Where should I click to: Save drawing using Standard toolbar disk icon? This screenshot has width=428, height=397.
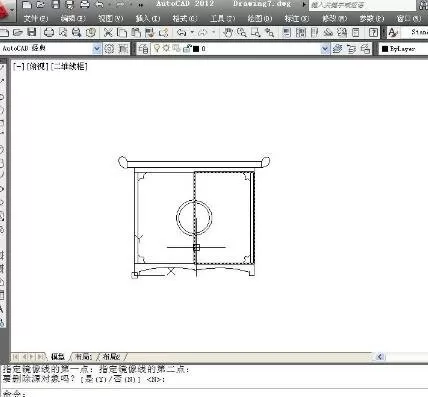pos(32,32)
